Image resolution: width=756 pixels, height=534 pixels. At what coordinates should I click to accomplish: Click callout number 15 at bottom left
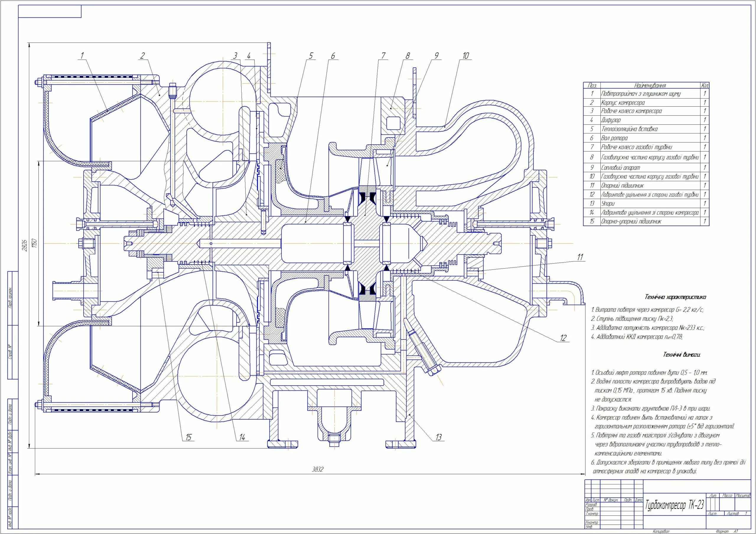(188, 437)
